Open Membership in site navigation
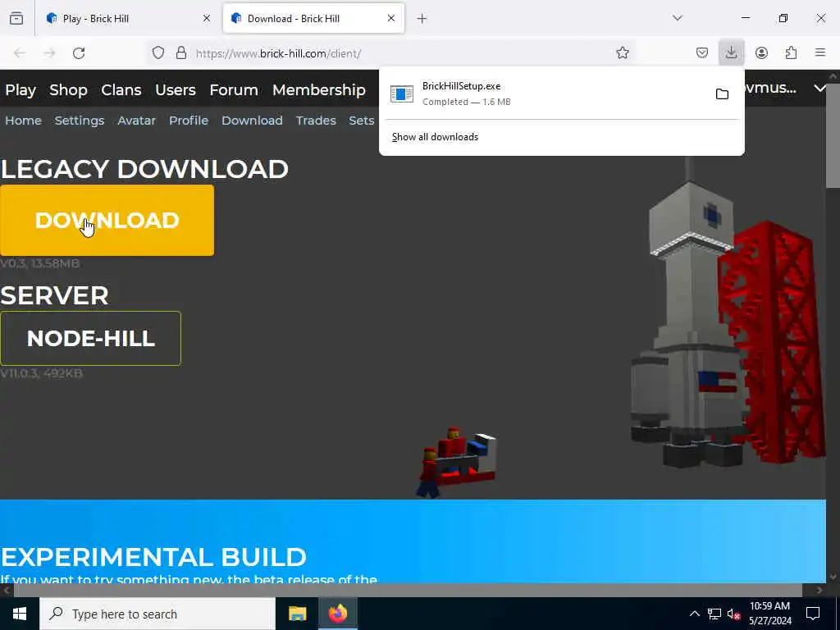The height and width of the screenshot is (630, 840). [x=319, y=89]
